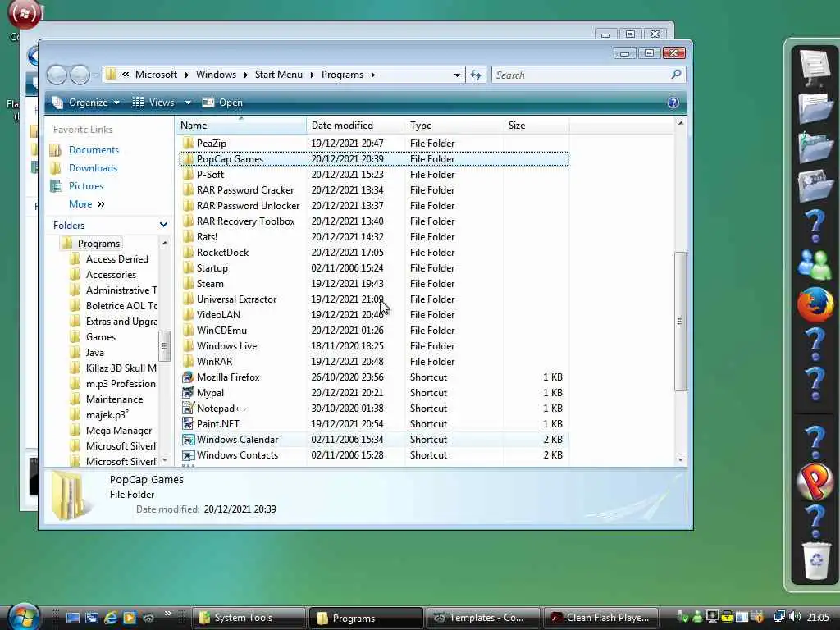Click the volume speaker icon in system tray

tap(795, 617)
